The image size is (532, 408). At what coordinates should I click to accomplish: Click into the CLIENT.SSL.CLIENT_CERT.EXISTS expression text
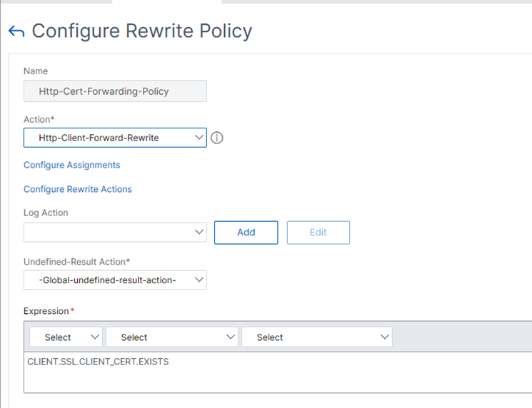(98, 362)
